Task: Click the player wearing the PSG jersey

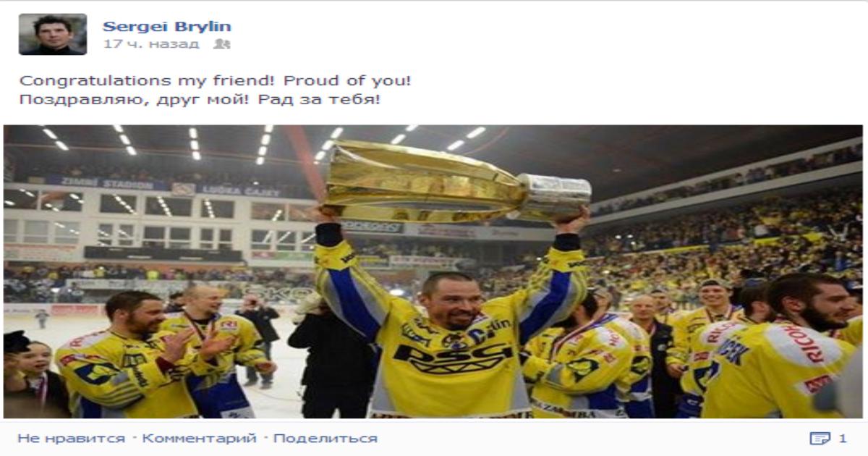Action: pos(452,326)
